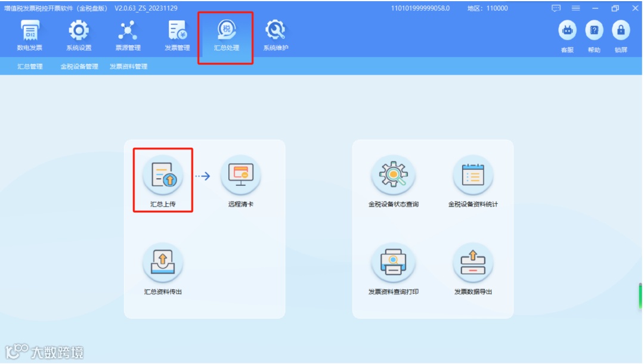Open 发票数据导出
Screen dimensions: 644x364
(x=473, y=269)
